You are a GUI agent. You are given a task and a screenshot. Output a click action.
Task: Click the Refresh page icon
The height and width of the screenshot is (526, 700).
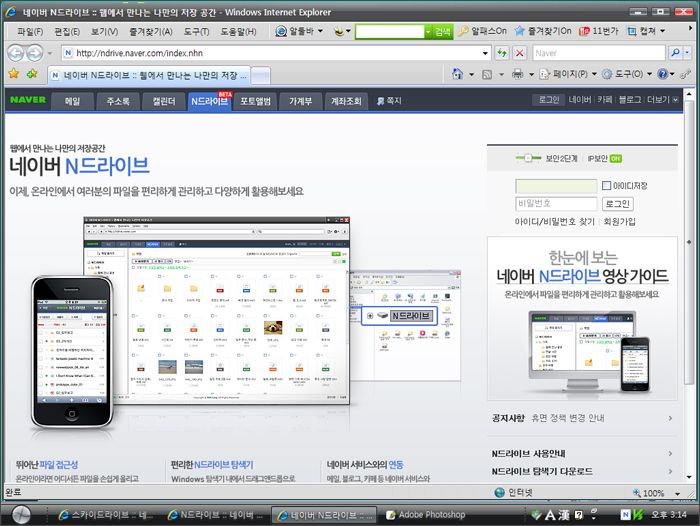pos(502,53)
